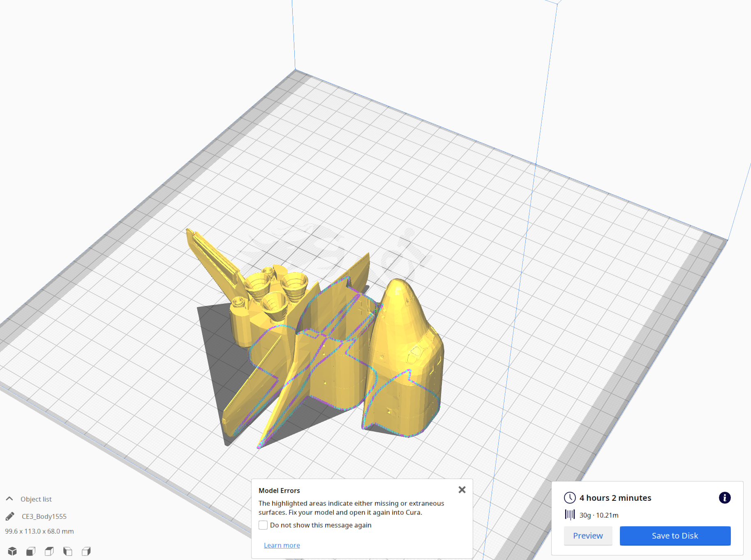Switch to right side view

86,551
